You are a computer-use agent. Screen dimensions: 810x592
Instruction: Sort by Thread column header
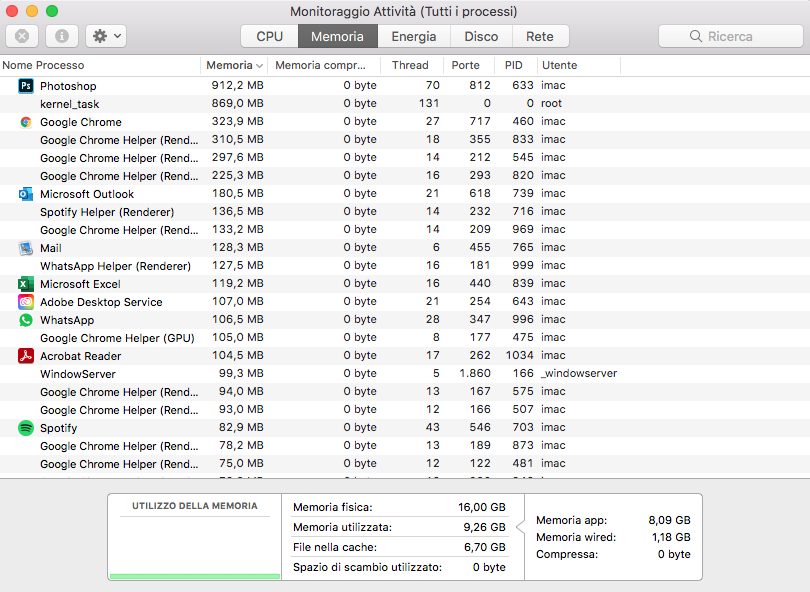[412, 66]
